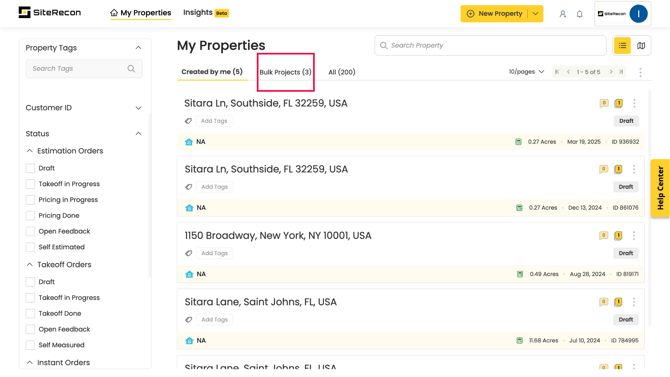Open kebab menu for property ID 936932
Viewport: 670px width, 377px height.
click(635, 103)
